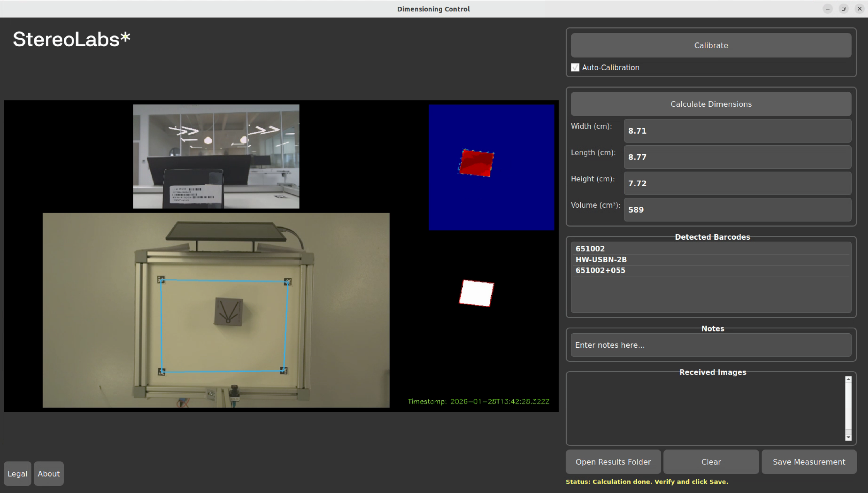
Task: Open the Legal dialog
Action: click(x=17, y=473)
